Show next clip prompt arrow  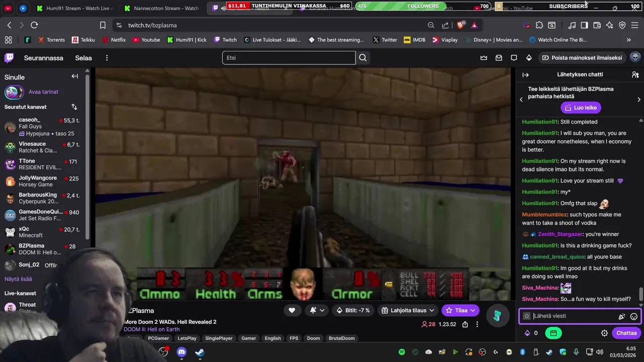click(x=639, y=99)
